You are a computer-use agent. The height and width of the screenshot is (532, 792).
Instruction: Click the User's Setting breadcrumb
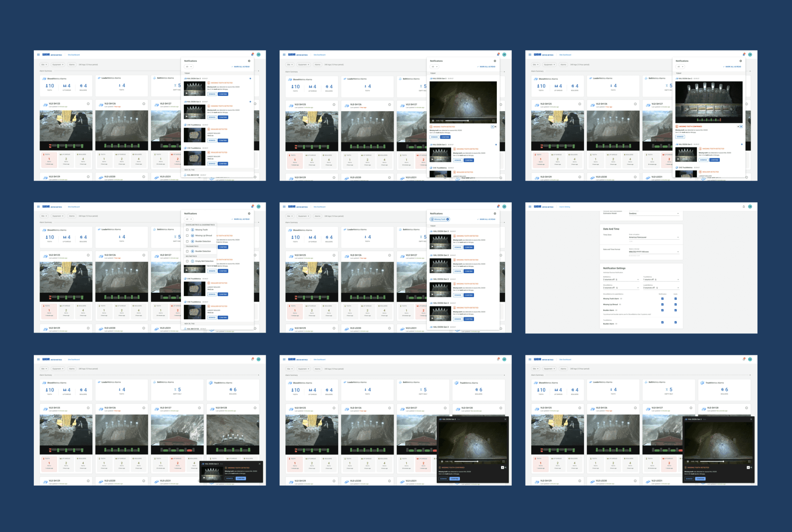click(564, 207)
